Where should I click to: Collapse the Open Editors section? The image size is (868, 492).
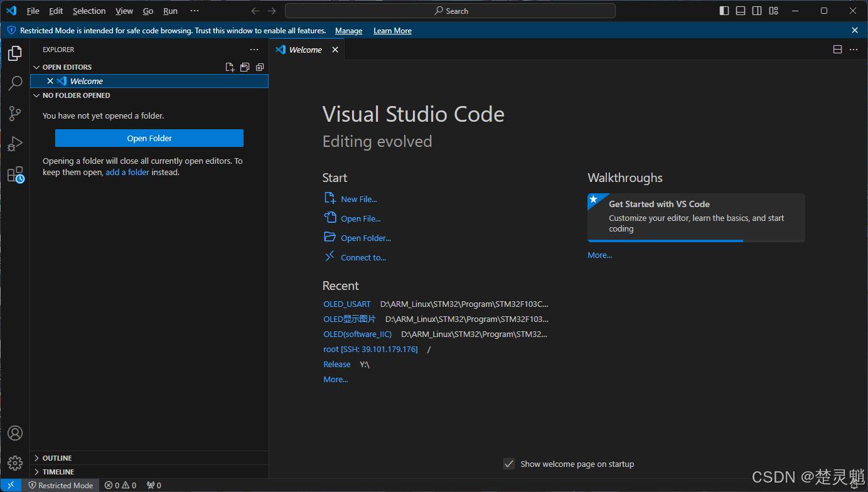(36, 67)
